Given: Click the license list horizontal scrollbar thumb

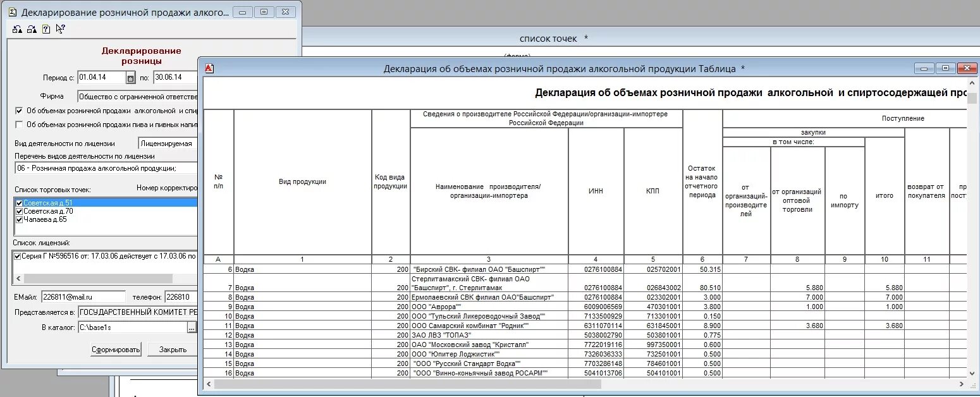Looking at the screenshot, I should 98,279.
